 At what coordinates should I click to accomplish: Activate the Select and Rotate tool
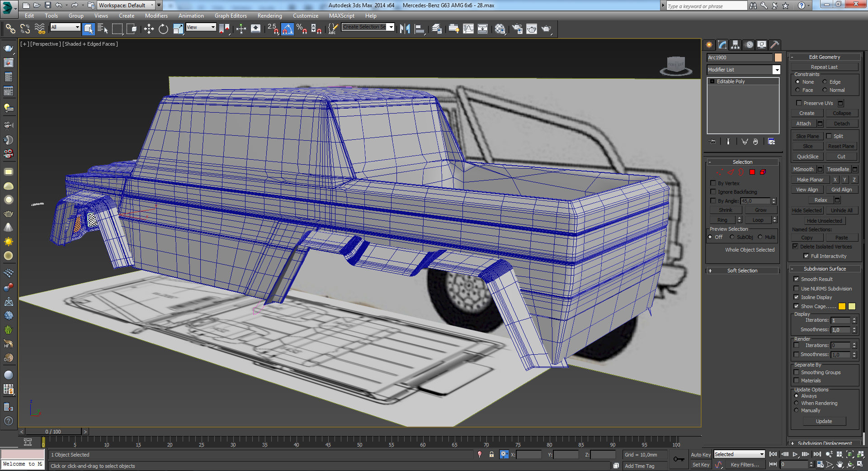[x=163, y=29]
